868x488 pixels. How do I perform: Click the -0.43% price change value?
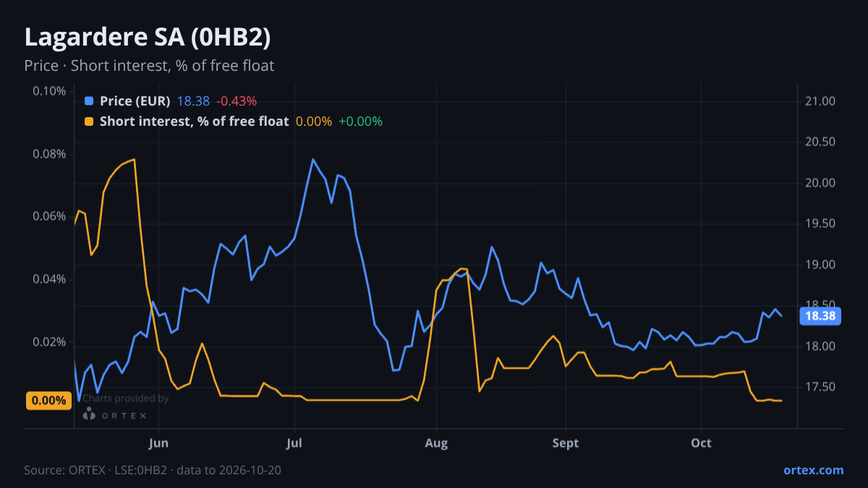(236, 101)
